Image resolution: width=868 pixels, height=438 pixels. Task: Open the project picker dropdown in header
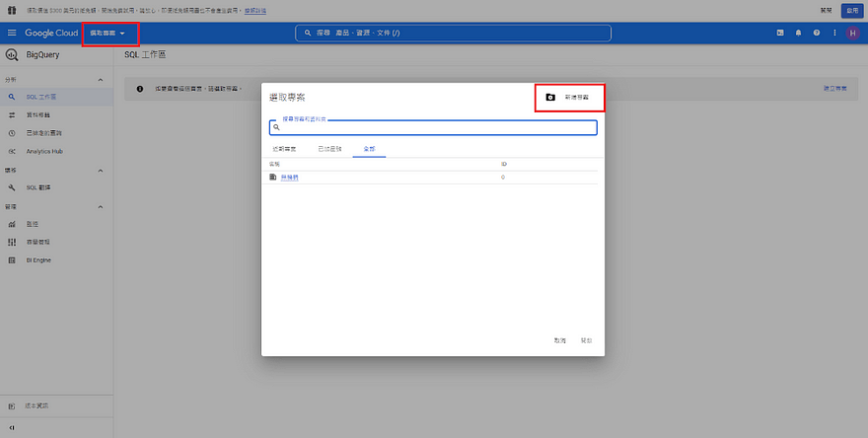[108, 34]
